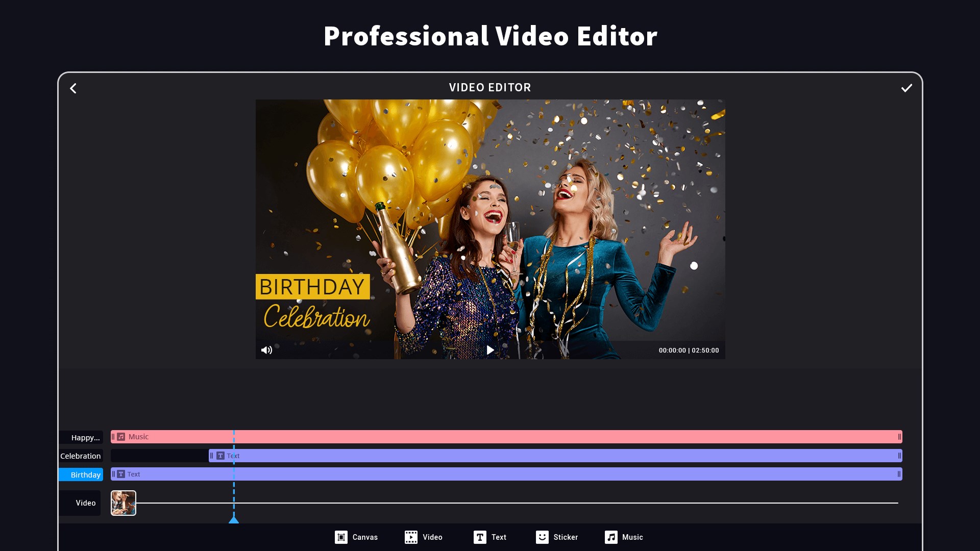The width and height of the screenshot is (980, 551).
Task: Open the Sticker tool
Action: click(557, 537)
